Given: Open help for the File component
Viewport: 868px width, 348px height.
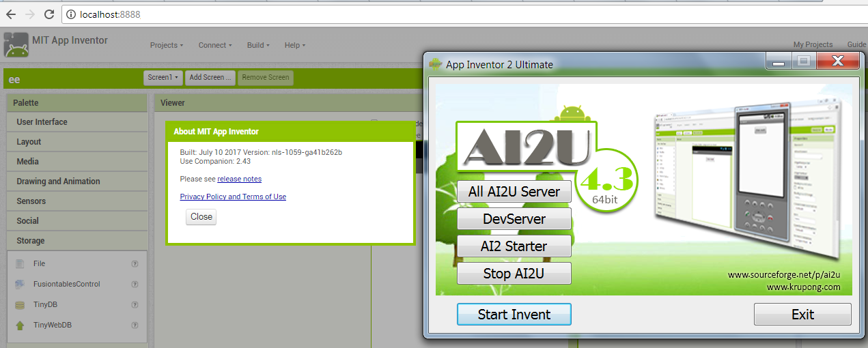Looking at the screenshot, I should pos(135,263).
